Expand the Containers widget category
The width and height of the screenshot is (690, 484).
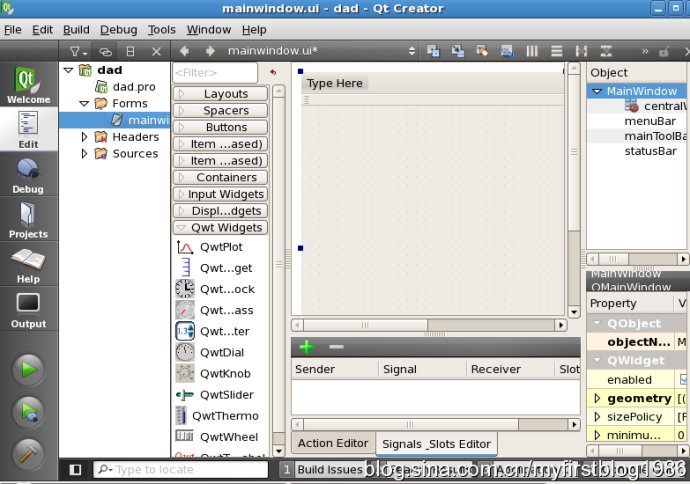point(220,177)
